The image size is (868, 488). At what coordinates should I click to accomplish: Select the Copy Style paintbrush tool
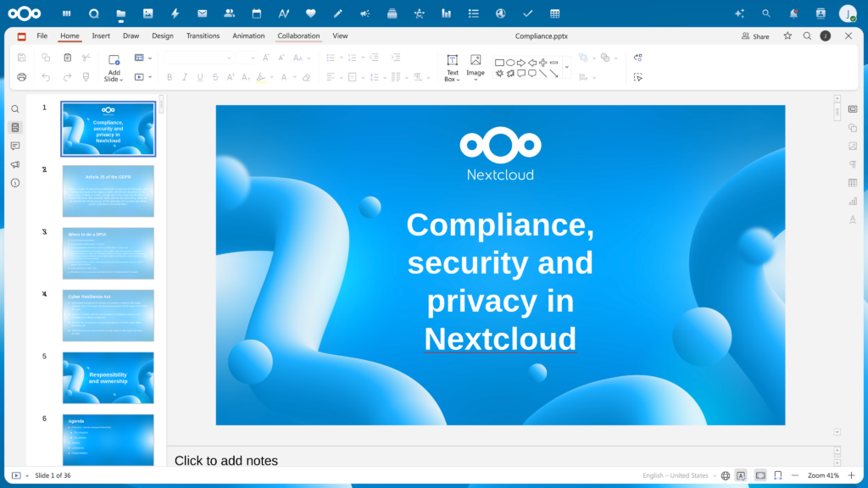86,76
